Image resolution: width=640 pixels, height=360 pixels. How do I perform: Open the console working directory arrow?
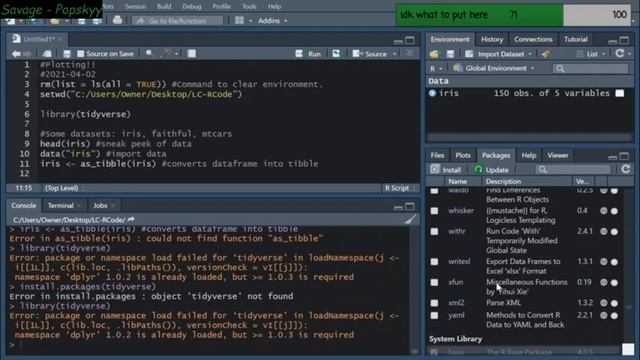[x=131, y=220]
